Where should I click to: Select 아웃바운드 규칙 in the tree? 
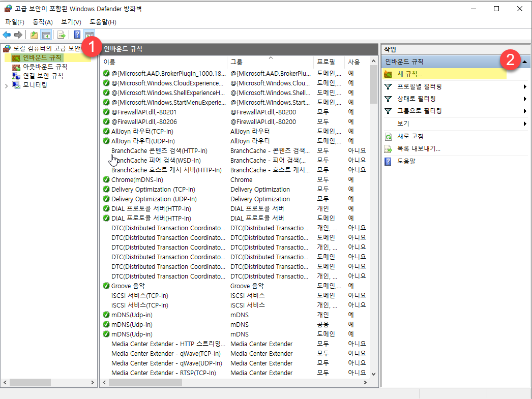[45, 67]
